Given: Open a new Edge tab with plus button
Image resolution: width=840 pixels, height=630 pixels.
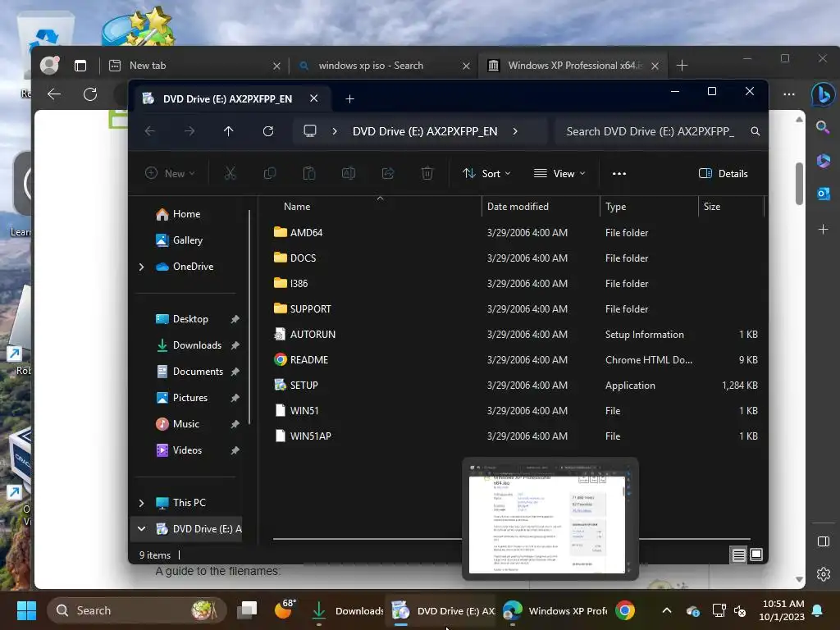Looking at the screenshot, I should tap(682, 66).
